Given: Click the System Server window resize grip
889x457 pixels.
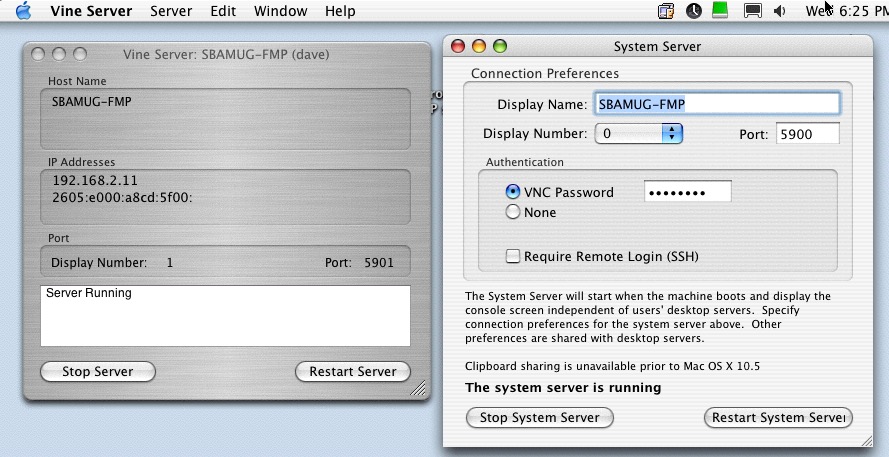Looking at the screenshot, I should coord(866,440).
